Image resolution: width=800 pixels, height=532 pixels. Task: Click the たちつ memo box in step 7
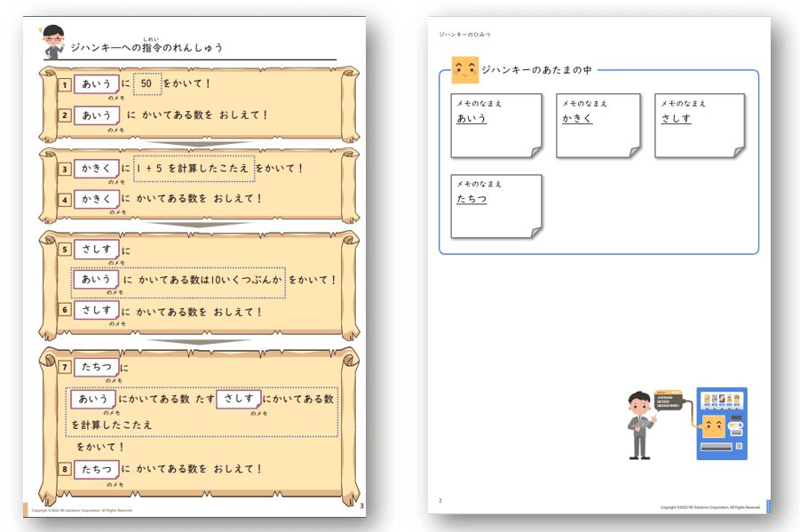96,368
